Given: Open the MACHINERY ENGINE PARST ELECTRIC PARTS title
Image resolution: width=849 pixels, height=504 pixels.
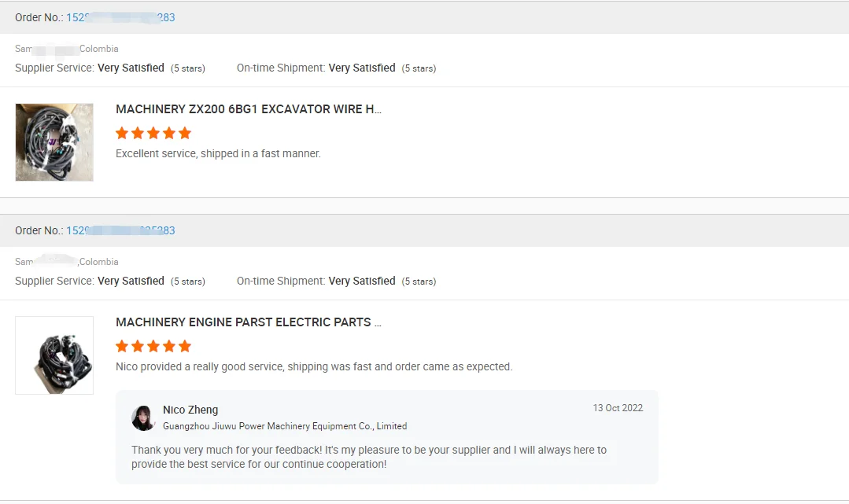Looking at the screenshot, I should [x=249, y=322].
